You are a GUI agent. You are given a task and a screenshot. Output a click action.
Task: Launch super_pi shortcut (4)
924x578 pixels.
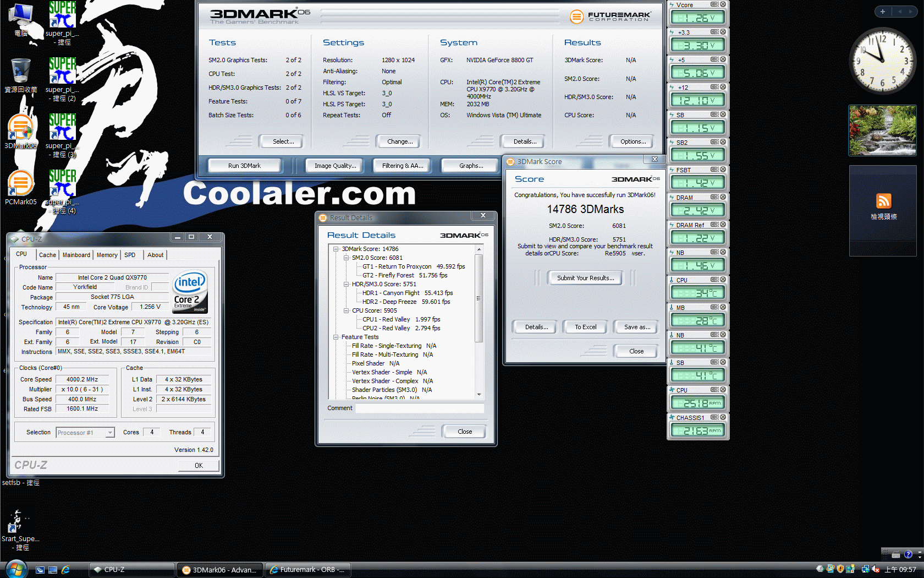click(62, 192)
